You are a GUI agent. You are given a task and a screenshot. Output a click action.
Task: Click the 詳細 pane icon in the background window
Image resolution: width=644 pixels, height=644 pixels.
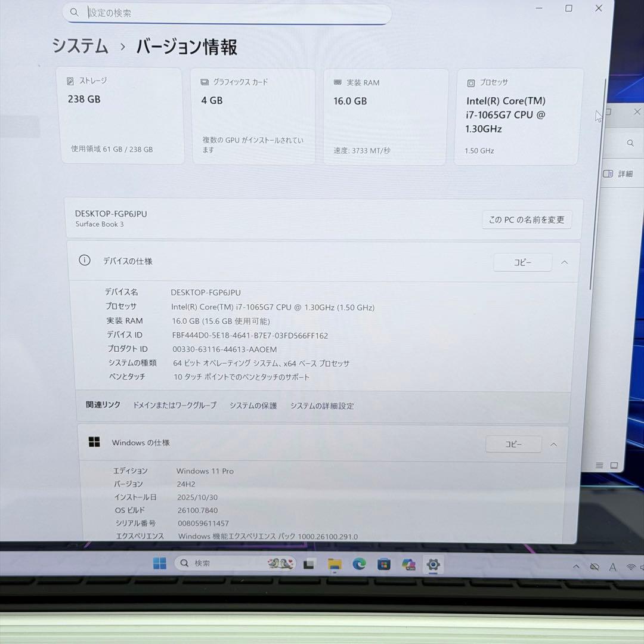tap(608, 174)
